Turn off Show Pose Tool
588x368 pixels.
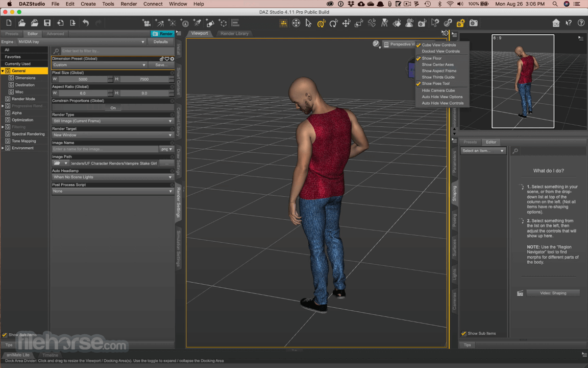coord(438,83)
